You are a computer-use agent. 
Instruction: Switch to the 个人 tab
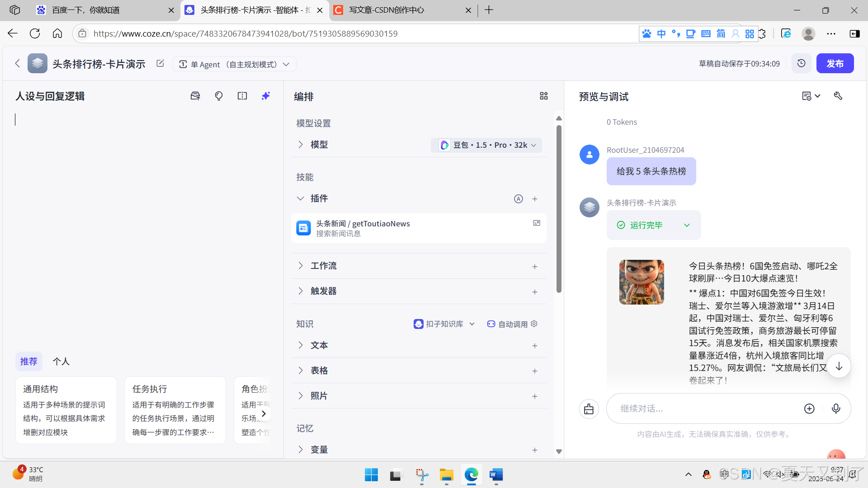coord(61,361)
